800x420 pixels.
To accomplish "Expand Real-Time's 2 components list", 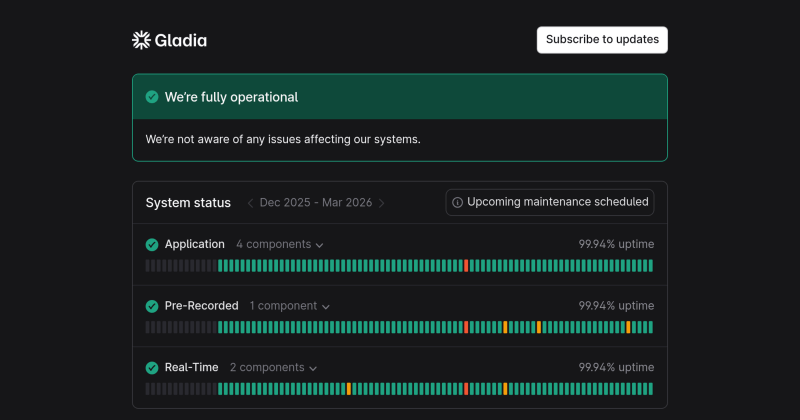I will (273, 368).
